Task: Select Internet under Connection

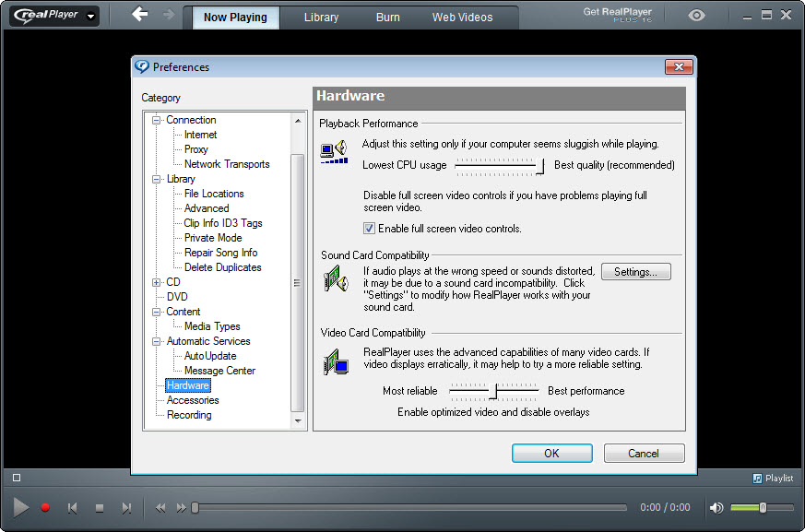Action: point(200,135)
